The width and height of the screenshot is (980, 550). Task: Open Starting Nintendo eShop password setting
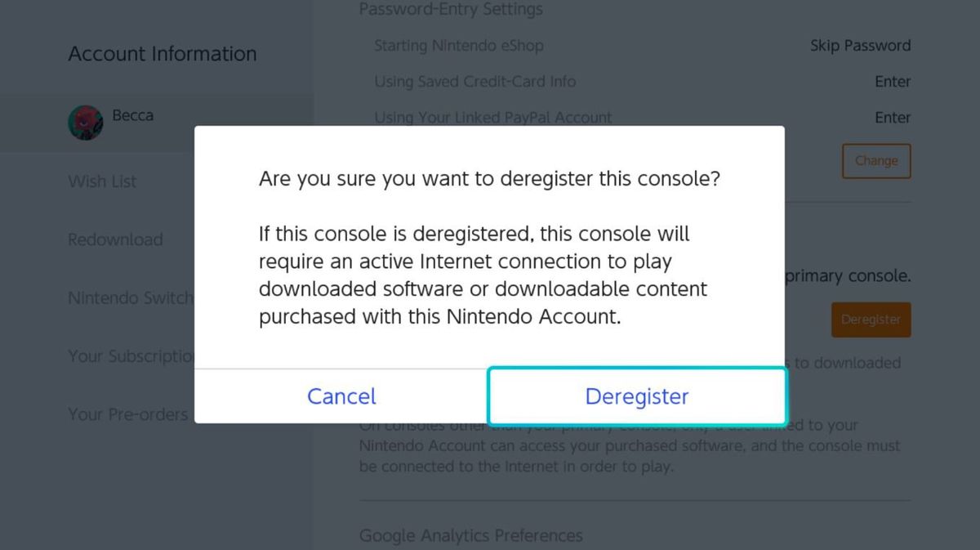(458, 46)
